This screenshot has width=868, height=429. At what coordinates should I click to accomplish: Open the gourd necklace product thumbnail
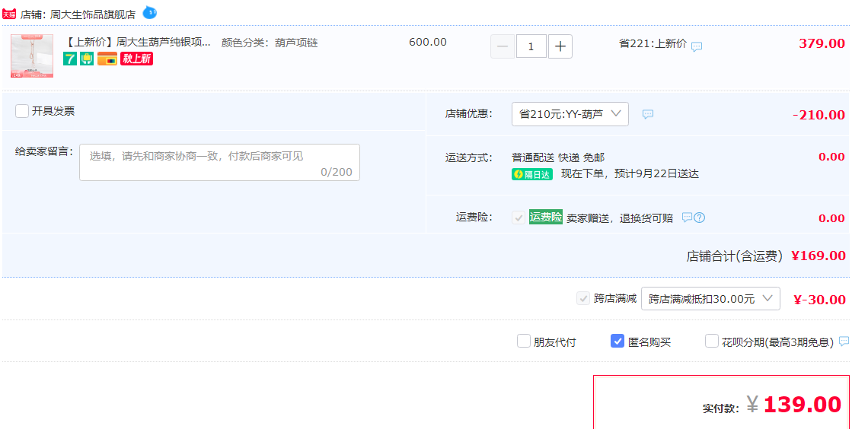32,56
